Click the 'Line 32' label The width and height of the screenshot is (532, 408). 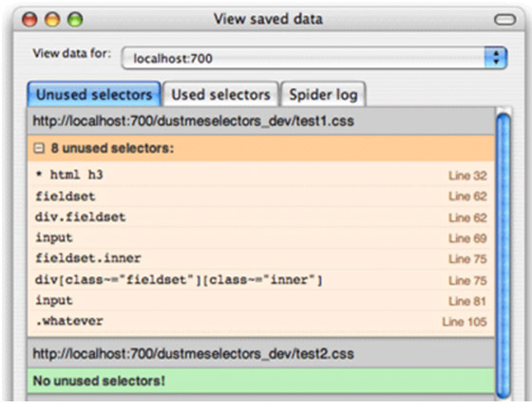click(467, 176)
